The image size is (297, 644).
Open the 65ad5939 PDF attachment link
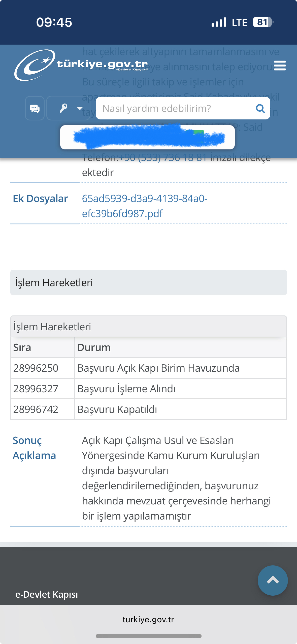point(145,206)
